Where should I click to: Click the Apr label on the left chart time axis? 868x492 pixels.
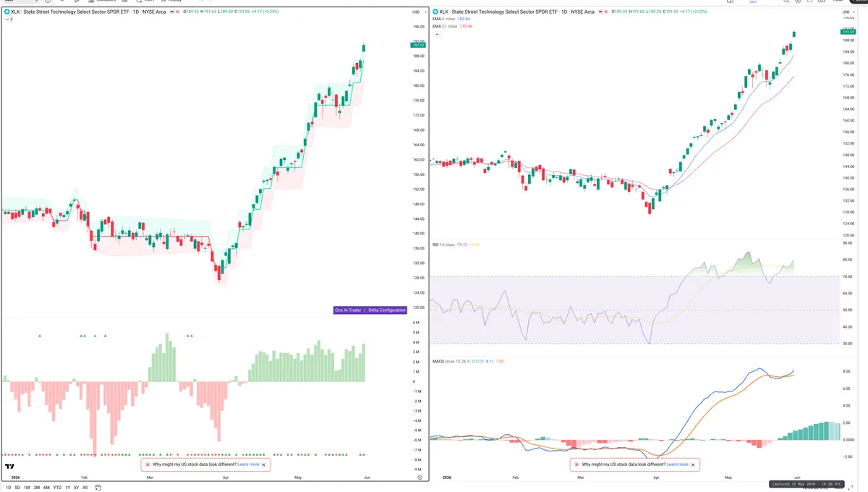pos(225,478)
